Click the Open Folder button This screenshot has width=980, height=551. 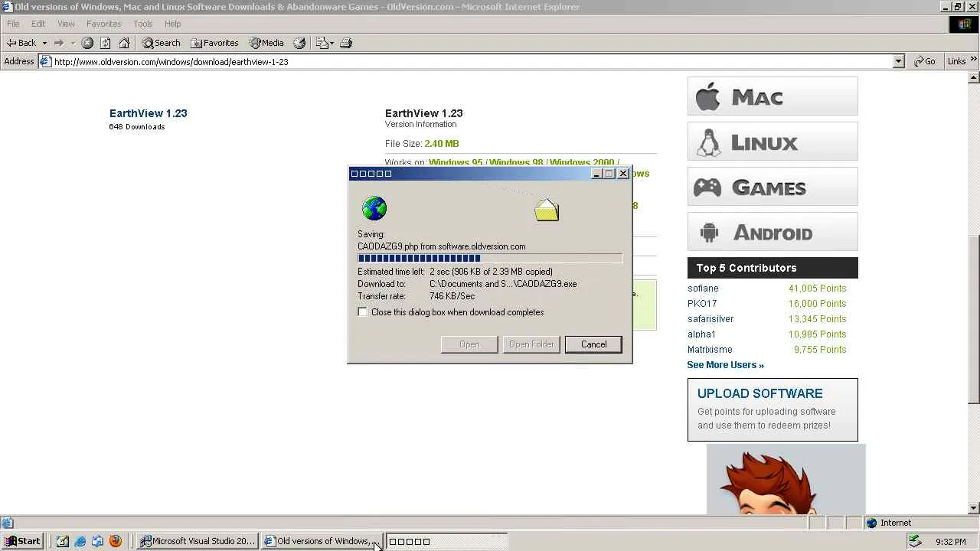click(531, 344)
